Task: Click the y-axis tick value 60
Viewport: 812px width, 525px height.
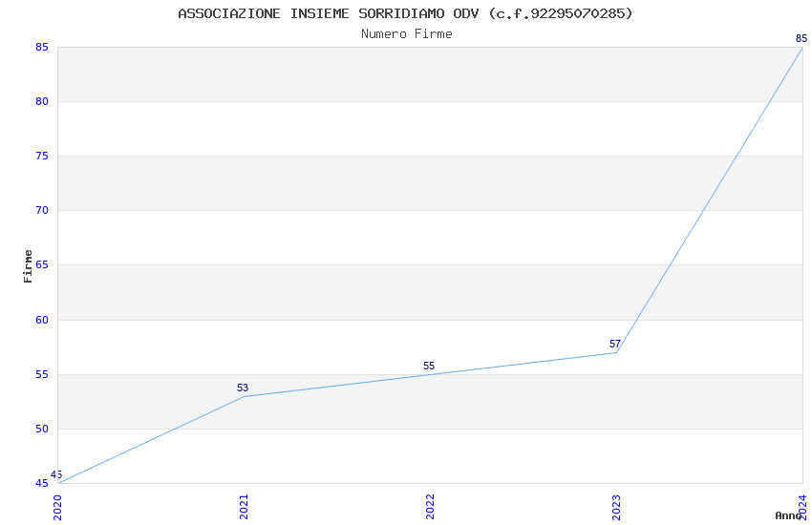Action: tap(42, 320)
